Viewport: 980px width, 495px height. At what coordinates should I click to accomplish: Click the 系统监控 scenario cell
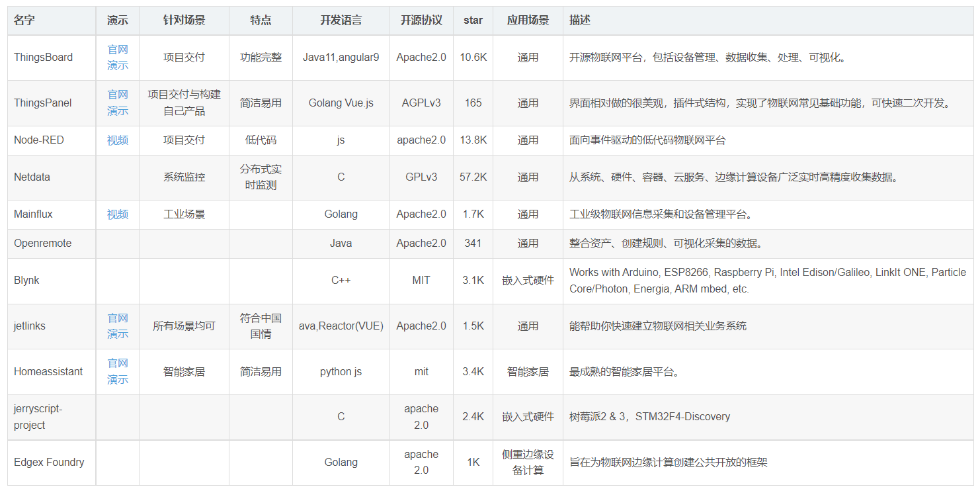click(x=184, y=177)
